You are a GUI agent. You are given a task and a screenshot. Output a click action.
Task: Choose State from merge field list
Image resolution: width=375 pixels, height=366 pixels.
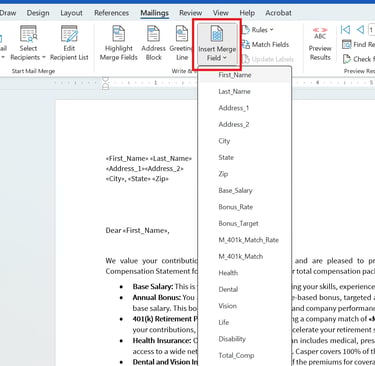[245, 157]
